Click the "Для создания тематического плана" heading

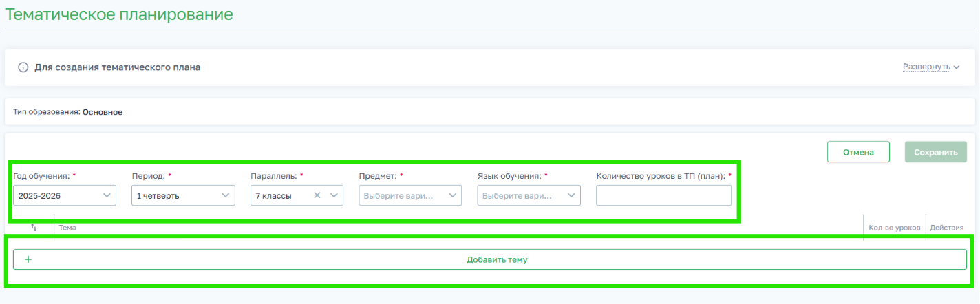tap(117, 67)
